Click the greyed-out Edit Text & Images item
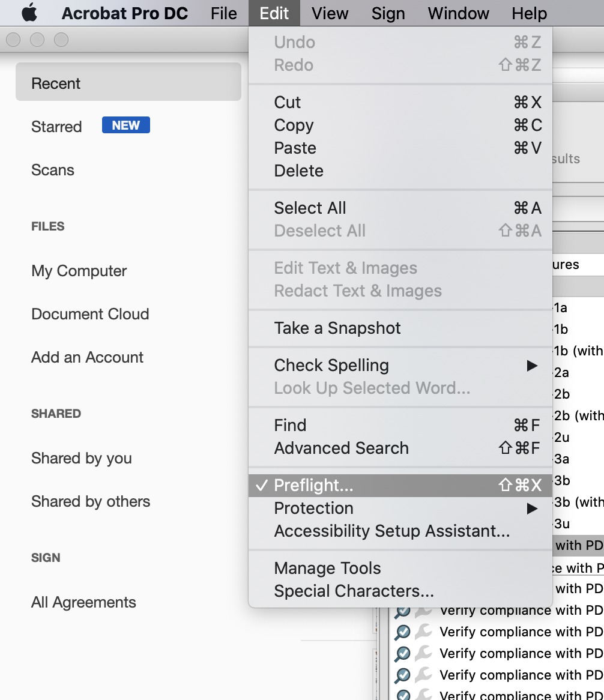Viewport: 604px width, 700px height. pyautogui.click(x=400, y=268)
